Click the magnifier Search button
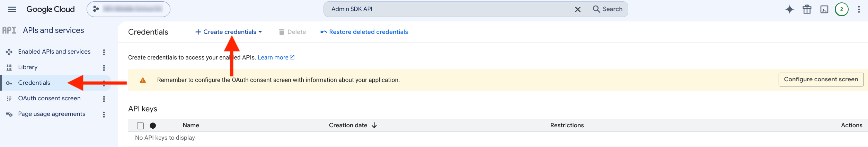 coord(608,9)
